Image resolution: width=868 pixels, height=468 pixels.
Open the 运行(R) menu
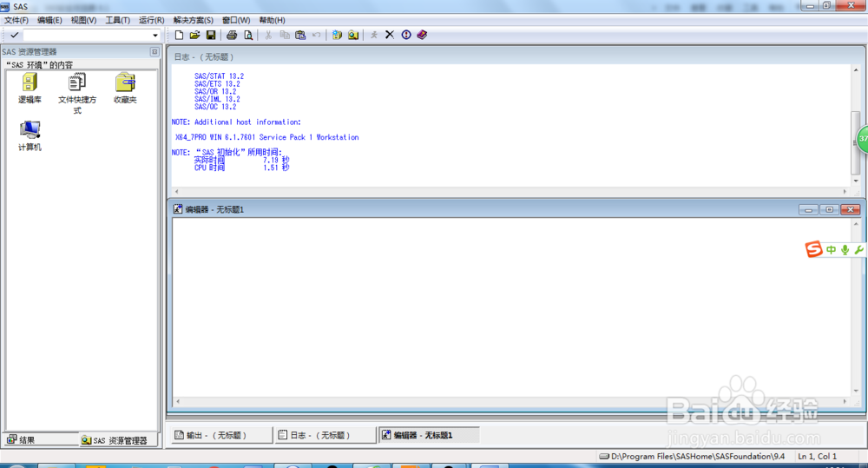coord(151,20)
